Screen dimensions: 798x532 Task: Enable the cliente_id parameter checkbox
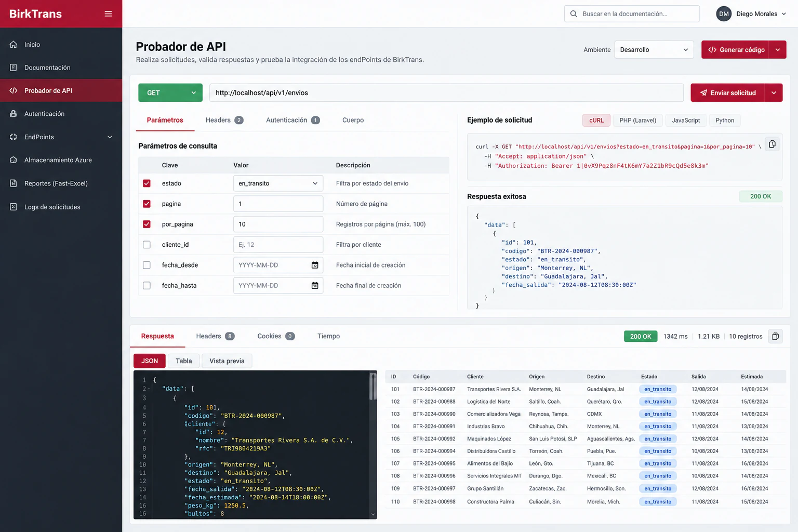(x=147, y=245)
